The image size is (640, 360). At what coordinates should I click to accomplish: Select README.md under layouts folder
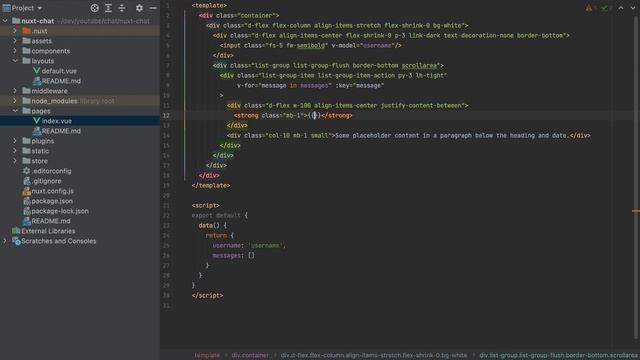click(x=61, y=81)
